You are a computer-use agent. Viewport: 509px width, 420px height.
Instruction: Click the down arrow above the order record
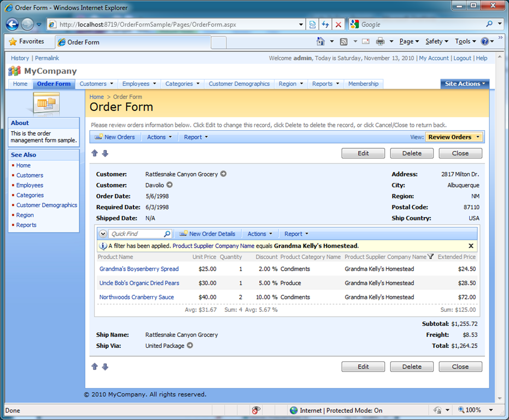[x=105, y=153]
